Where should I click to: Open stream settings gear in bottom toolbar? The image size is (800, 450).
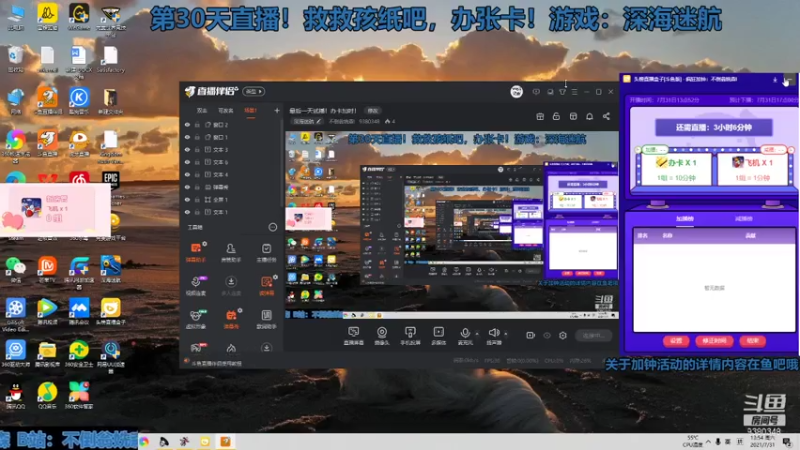click(563, 335)
